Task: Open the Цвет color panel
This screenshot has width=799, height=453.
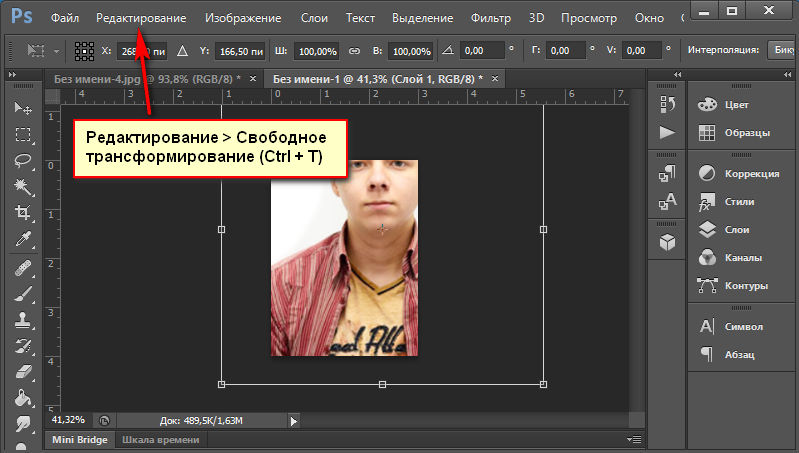Action: click(736, 104)
